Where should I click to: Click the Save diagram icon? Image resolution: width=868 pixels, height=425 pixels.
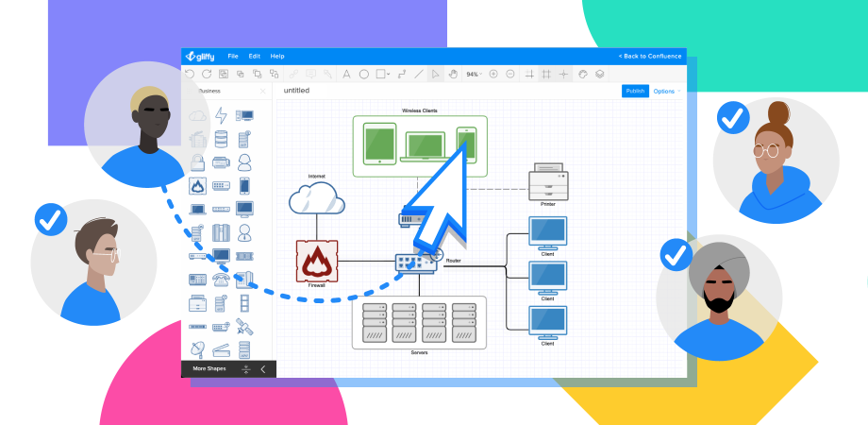pos(223,74)
